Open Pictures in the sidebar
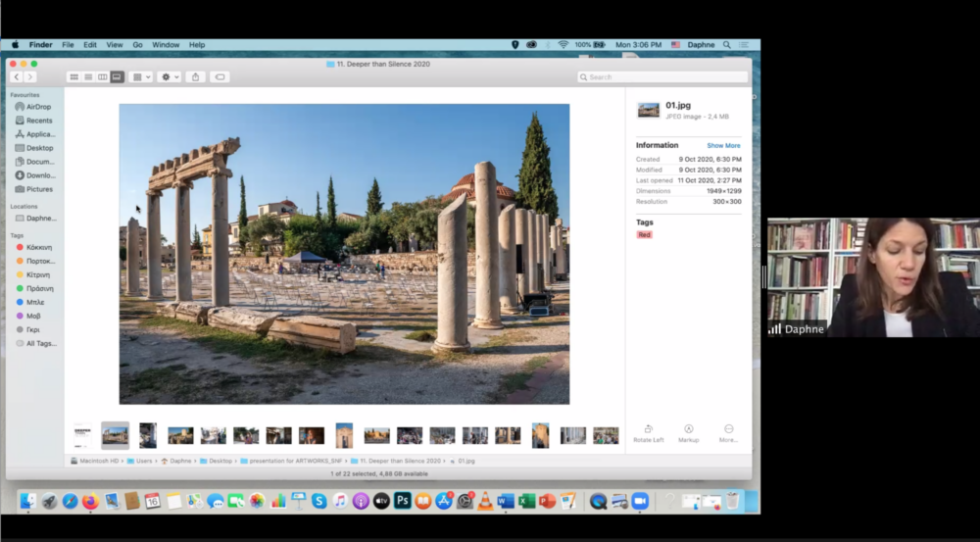Viewport: 980px width, 542px height. (34, 189)
